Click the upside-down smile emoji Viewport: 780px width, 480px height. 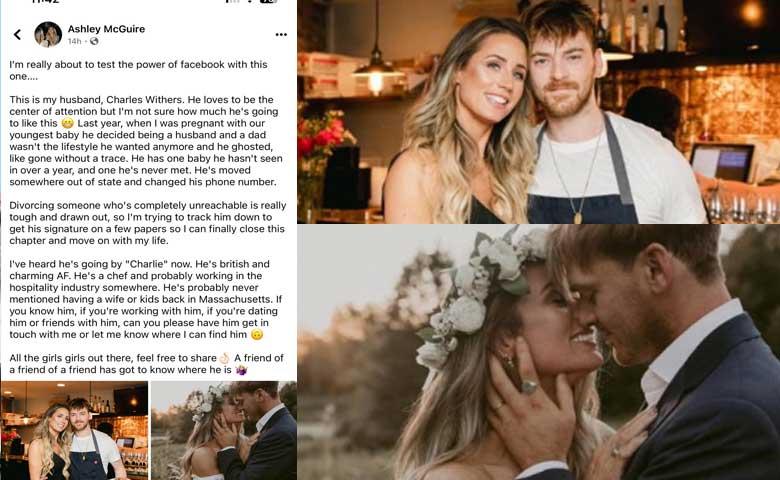tap(257, 334)
